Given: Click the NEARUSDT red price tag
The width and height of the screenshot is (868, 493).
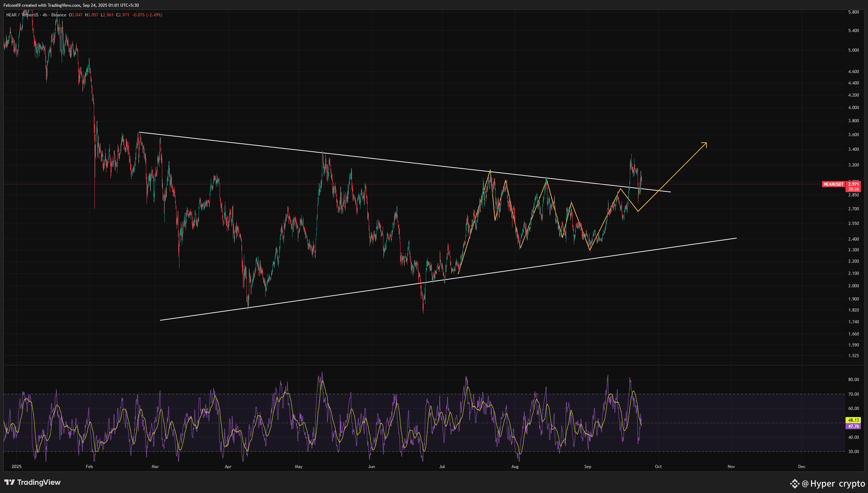Looking at the screenshot, I should click(x=833, y=184).
